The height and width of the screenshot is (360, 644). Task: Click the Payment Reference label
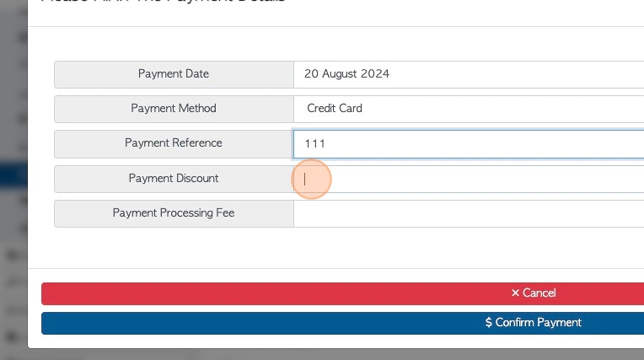click(174, 143)
